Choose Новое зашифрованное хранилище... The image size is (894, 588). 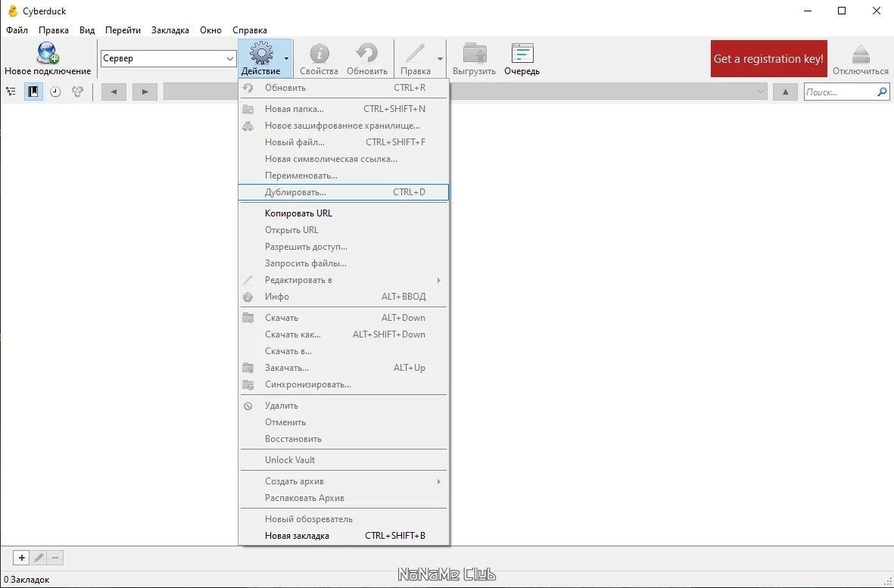click(343, 126)
